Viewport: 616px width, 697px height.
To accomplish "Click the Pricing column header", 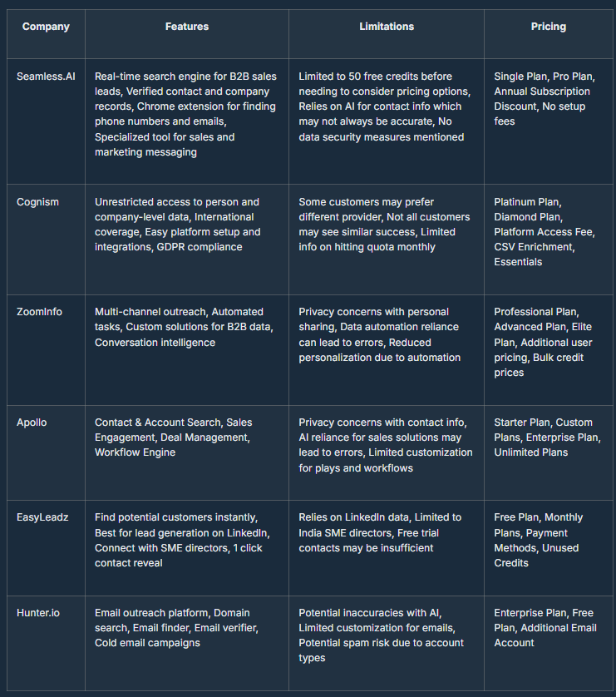I will point(549,27).
